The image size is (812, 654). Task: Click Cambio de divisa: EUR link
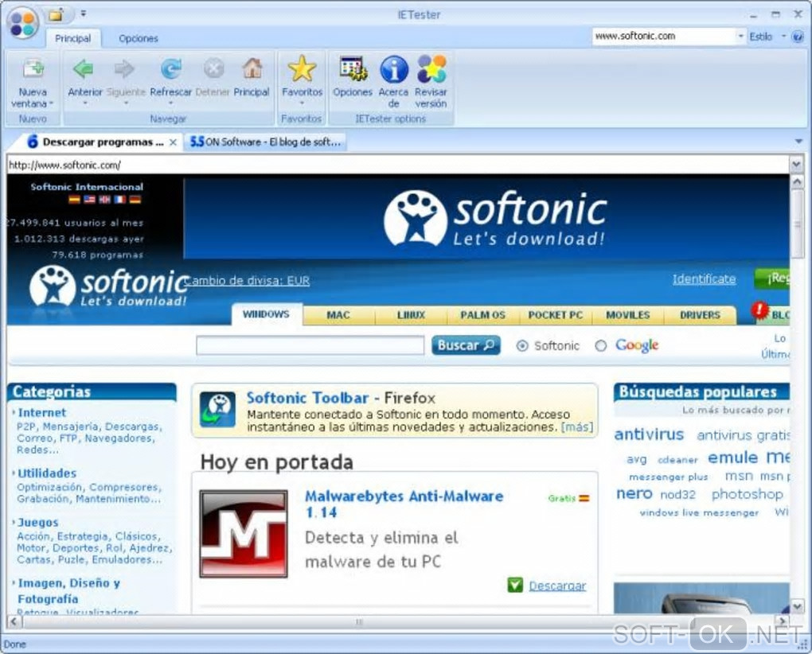pos(247,280)
